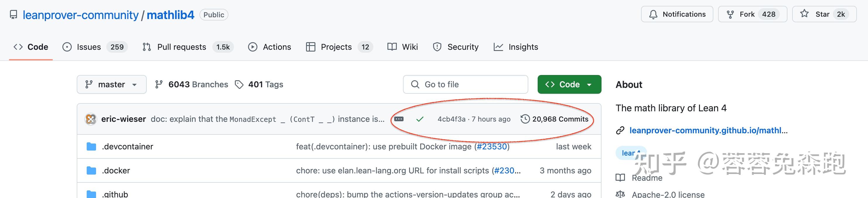Viewport: 868px width, 198px height.
Task: Click the green commit status checkmark
Action: (420, 119)
